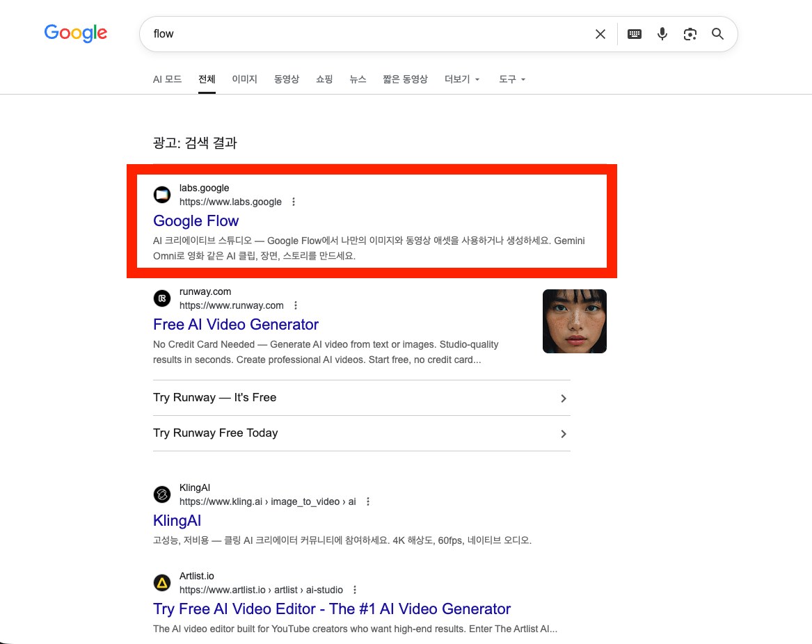812x644 pixels.
Task: Select the 전체 tab
Action: [207, 79]
